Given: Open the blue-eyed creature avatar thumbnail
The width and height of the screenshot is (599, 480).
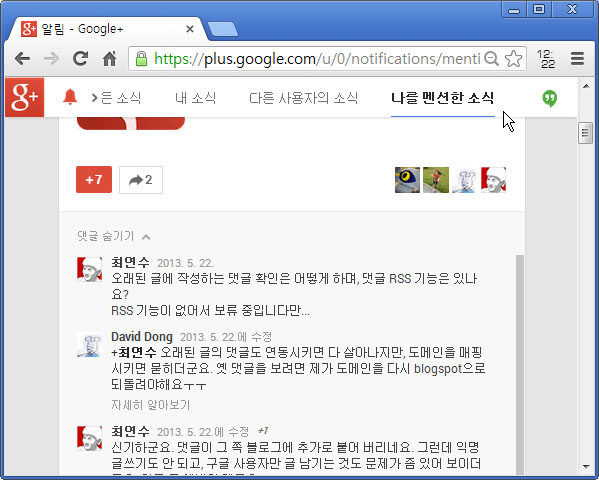Looking at the screenshot, I should tap(407, 180).
